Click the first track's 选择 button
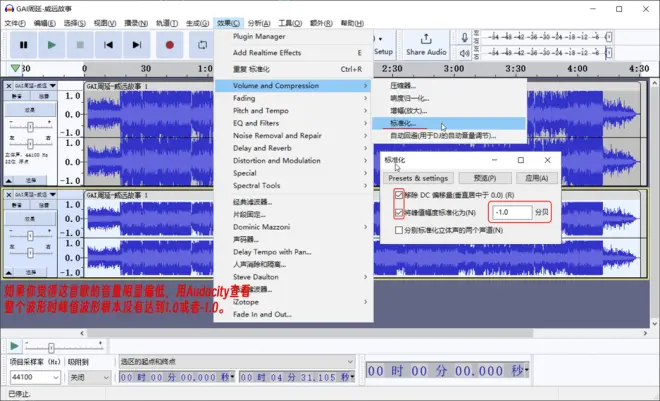 (x=31, y=180)
